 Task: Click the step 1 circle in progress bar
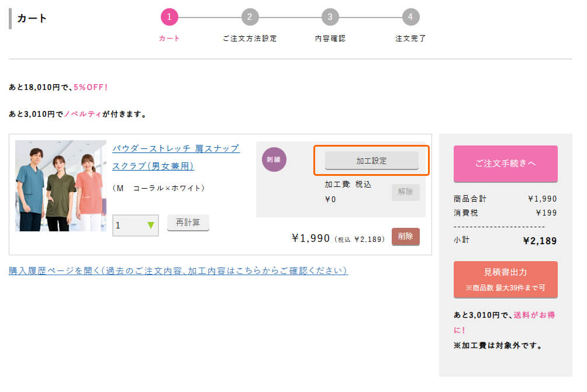coord(169,17)
